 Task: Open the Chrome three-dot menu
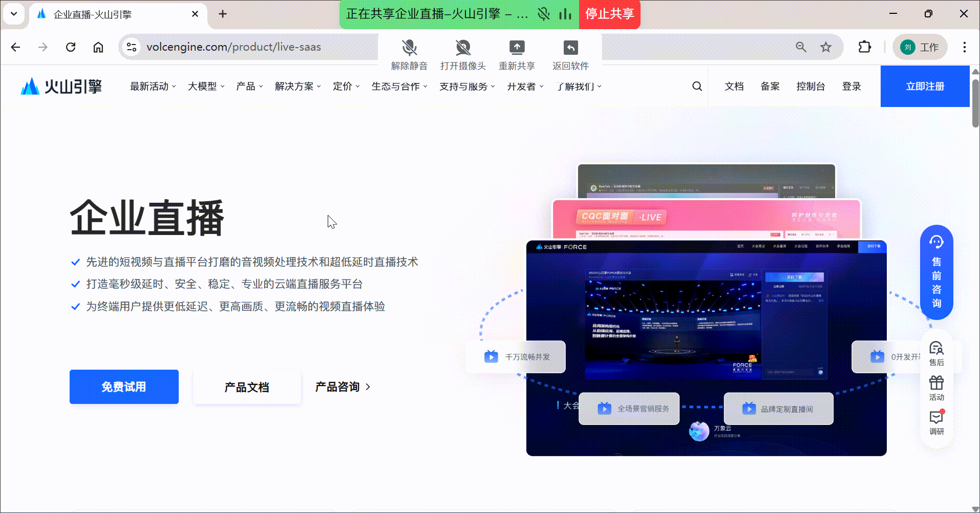pyautogui.click(x=965, y=47)
